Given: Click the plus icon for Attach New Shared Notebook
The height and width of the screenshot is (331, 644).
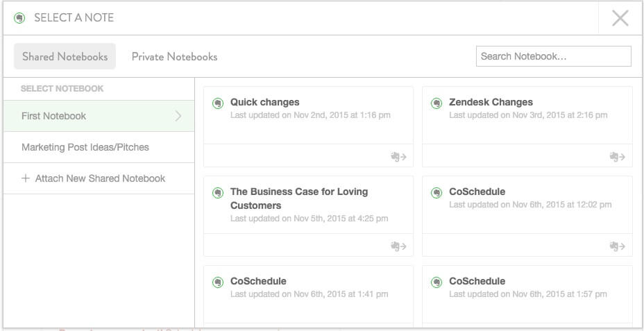Looking at the screenshot, I should coord(26,178).
